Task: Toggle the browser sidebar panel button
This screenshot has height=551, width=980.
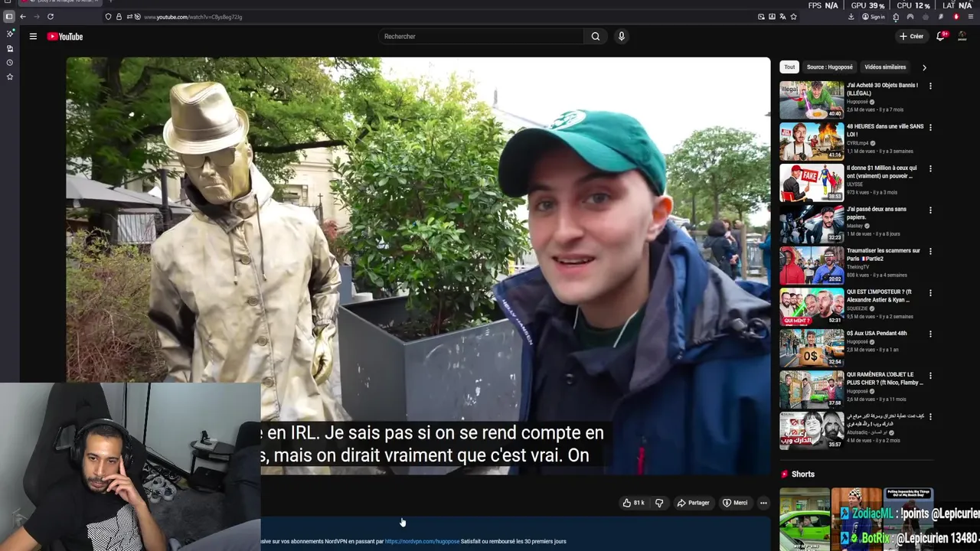Action: 9,16
